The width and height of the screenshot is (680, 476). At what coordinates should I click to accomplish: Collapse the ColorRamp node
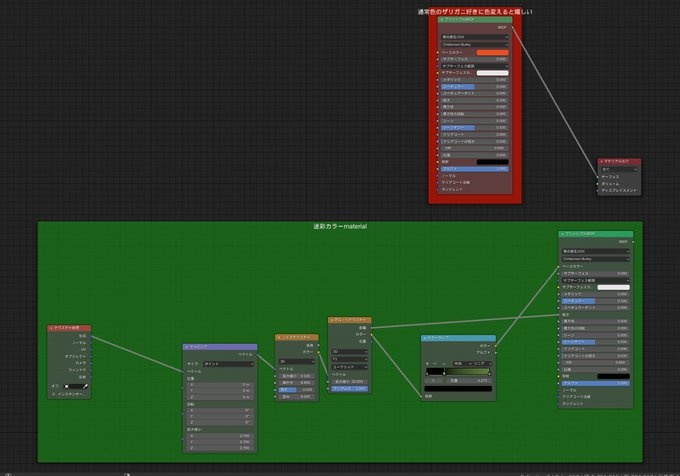425,338
